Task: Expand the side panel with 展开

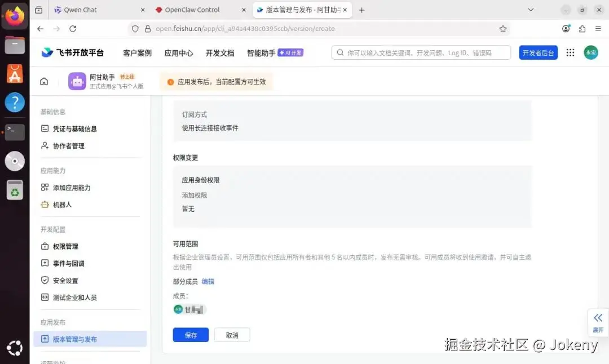Action: click(598, 323)
